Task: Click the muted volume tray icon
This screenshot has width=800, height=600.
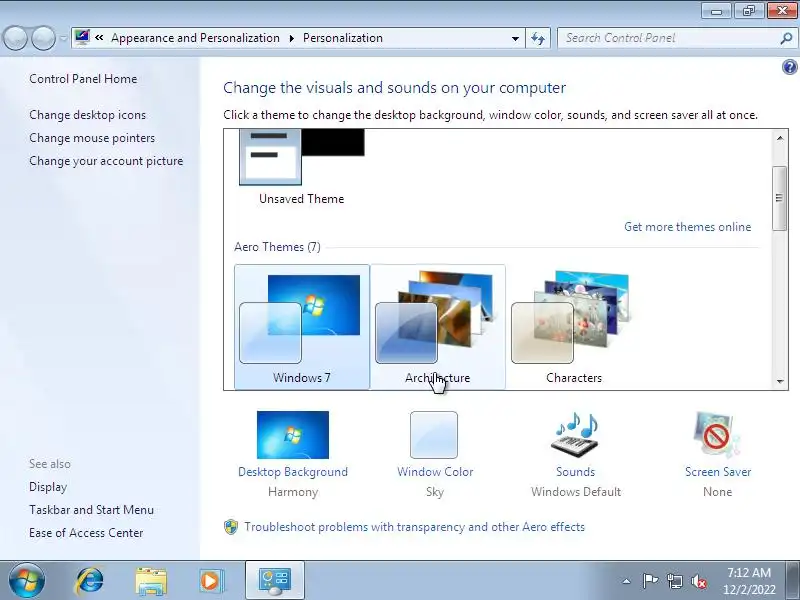Action: (699, 581)
